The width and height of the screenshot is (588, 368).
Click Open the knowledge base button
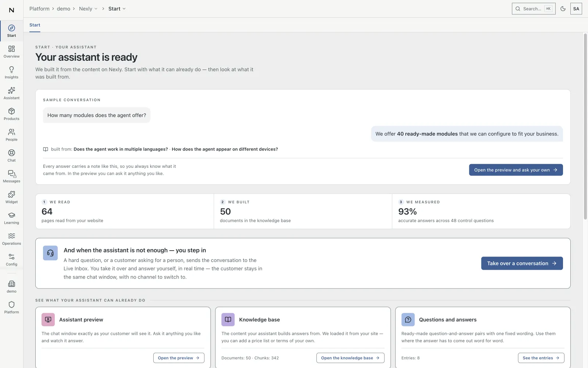pyautogui.click(x=350, y=358)
